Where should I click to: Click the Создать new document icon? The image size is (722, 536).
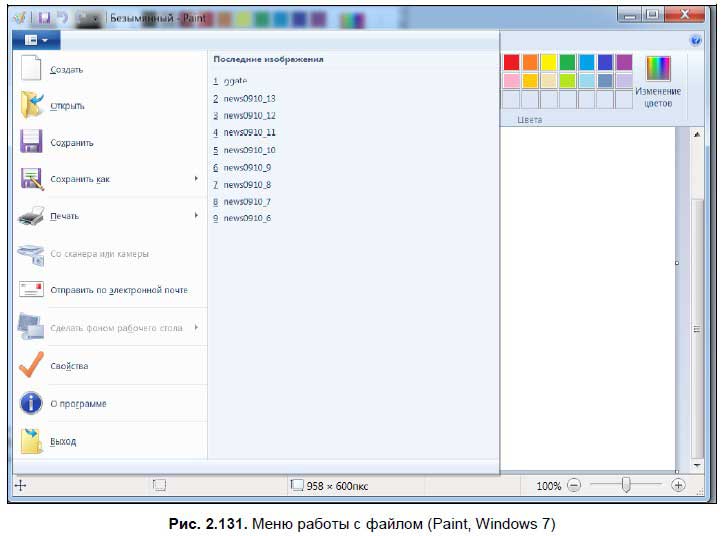tap(32, 69)
